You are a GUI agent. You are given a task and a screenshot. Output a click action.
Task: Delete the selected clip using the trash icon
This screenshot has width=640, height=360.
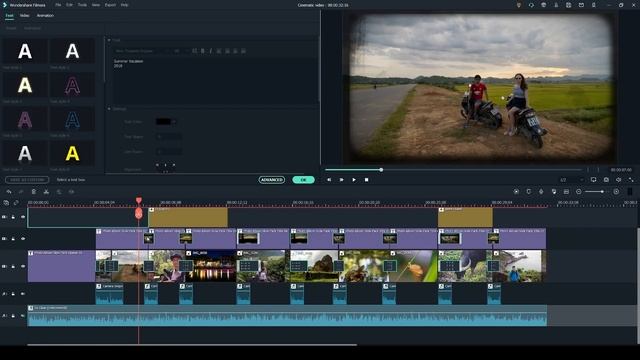(34, 192)
